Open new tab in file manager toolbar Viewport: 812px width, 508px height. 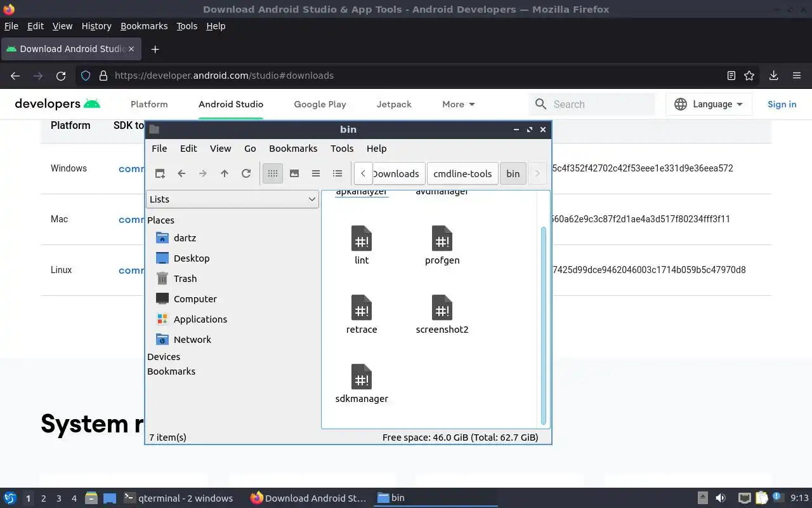click(x=160, y=173)
